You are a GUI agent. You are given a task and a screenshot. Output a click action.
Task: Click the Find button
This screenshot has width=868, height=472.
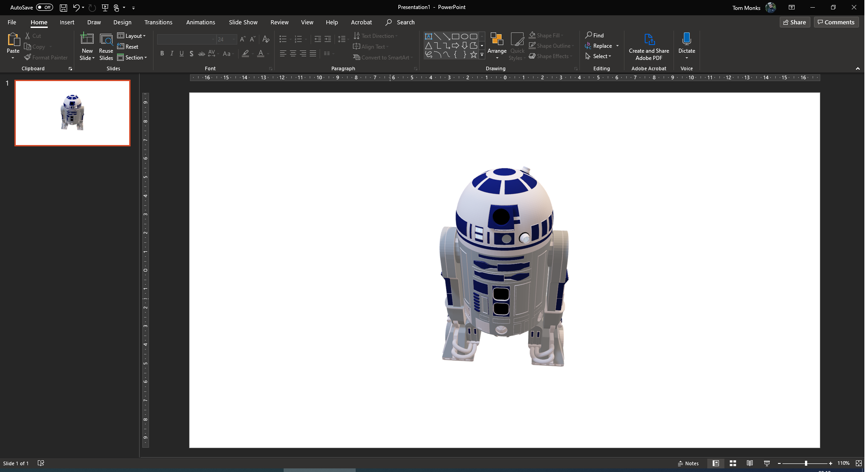(594, 35)
